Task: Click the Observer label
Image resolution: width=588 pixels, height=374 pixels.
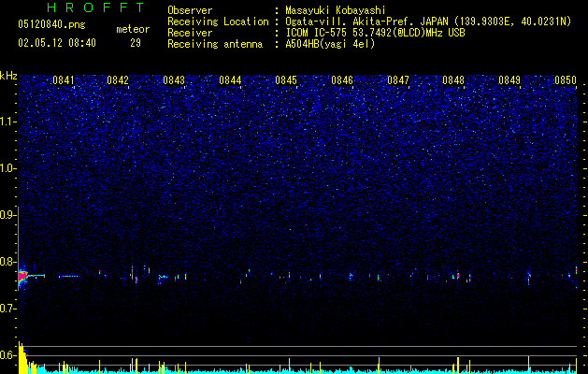Action: [190, 10]
